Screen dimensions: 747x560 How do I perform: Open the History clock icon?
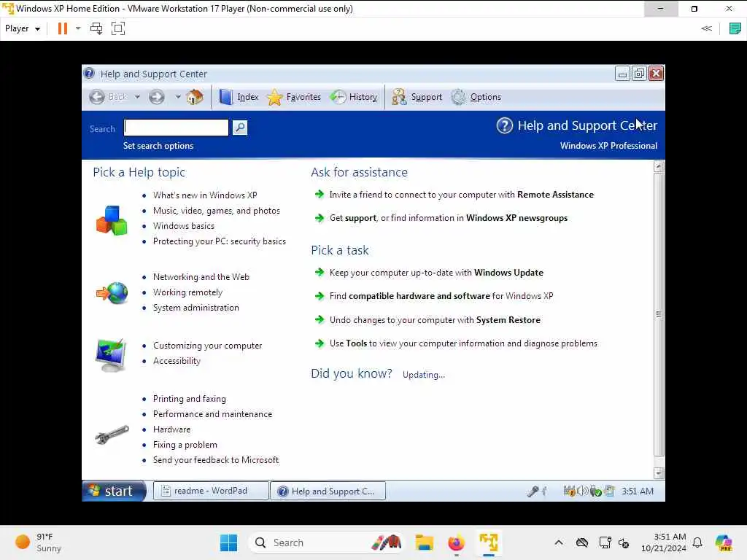point(338,97)
